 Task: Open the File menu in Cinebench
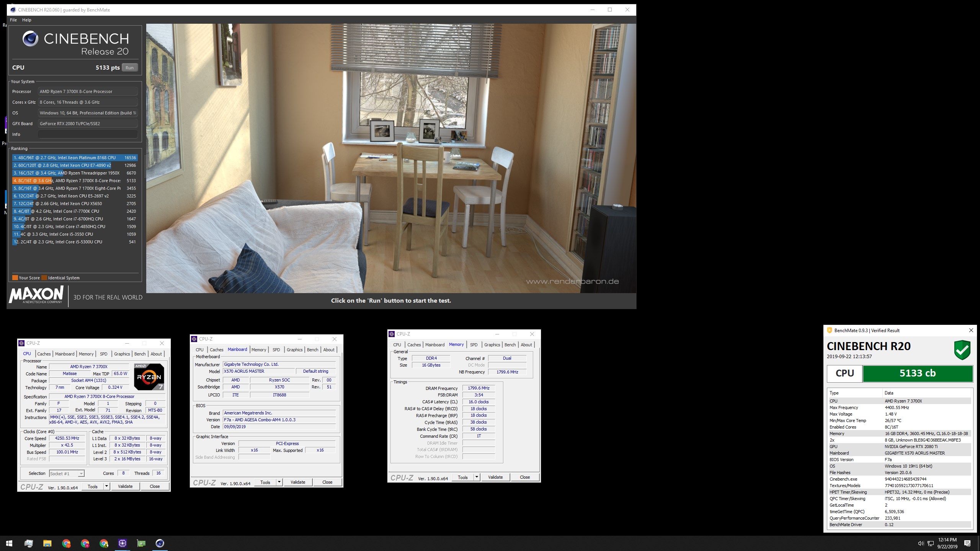(x=13, y=20)
